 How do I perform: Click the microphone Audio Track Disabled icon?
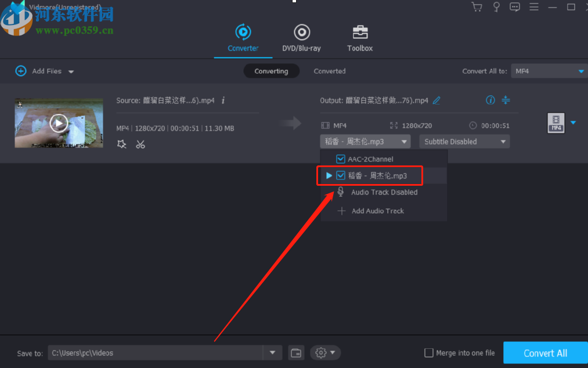(341, 192)
